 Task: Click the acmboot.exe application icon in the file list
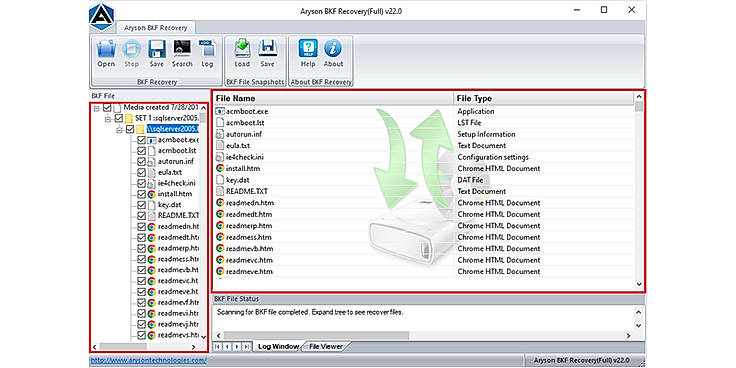[220, 112]
